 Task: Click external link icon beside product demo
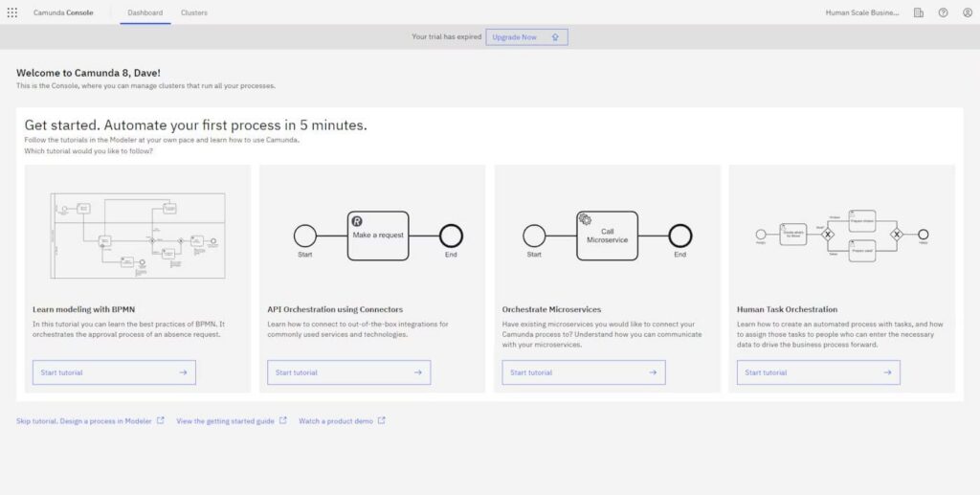point(382,420)
